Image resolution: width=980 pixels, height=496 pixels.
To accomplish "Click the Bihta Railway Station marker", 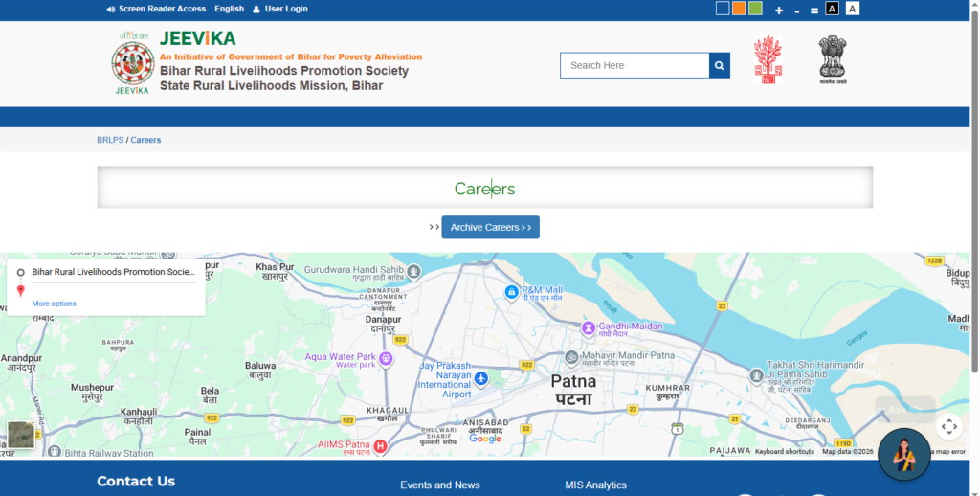I will click(55, 451).
